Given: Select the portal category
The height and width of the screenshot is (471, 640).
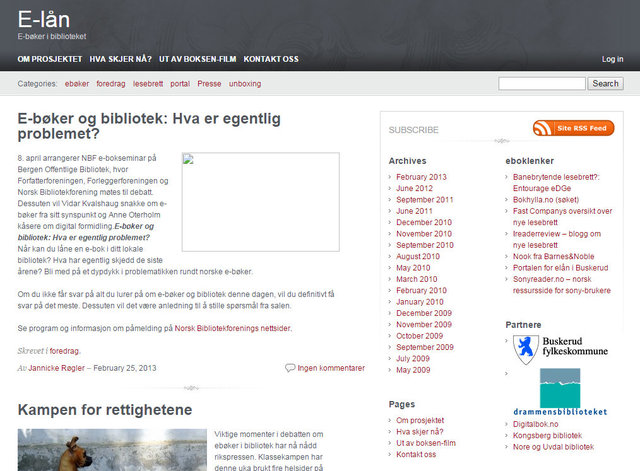Looking at the screenshot, I should pos(180,84).
